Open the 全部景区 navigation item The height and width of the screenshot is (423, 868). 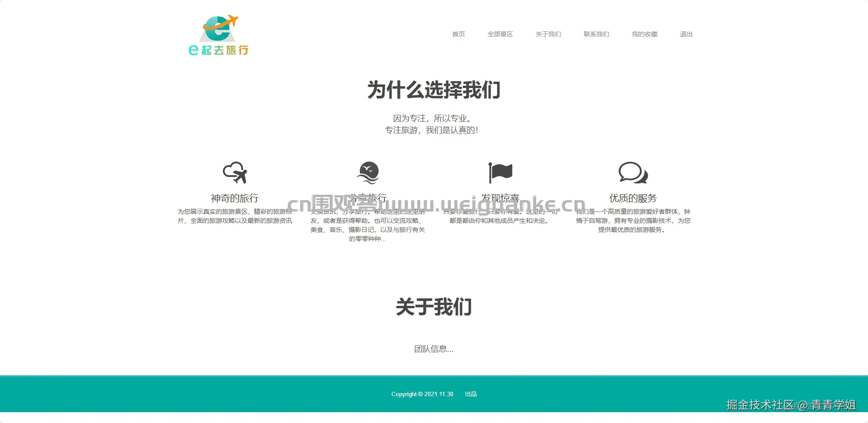(500, 34)
